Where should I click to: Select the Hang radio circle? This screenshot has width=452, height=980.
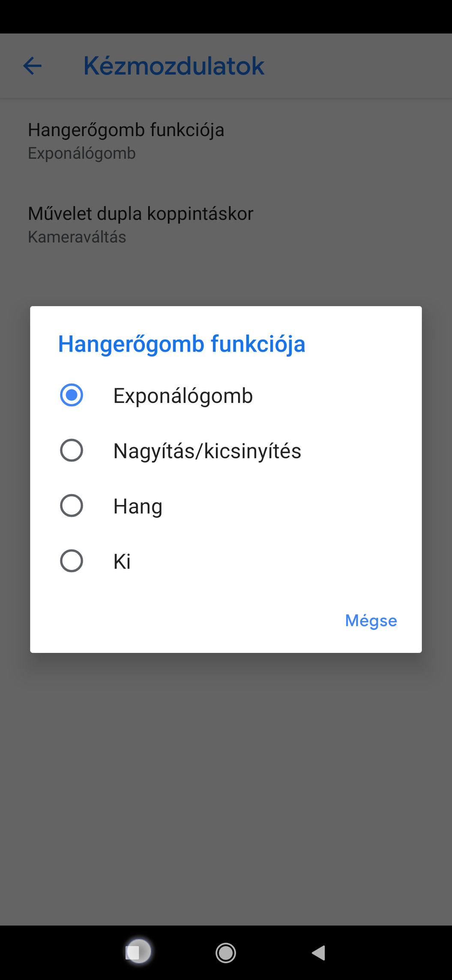pyautogui.click(x=72, y=505)
